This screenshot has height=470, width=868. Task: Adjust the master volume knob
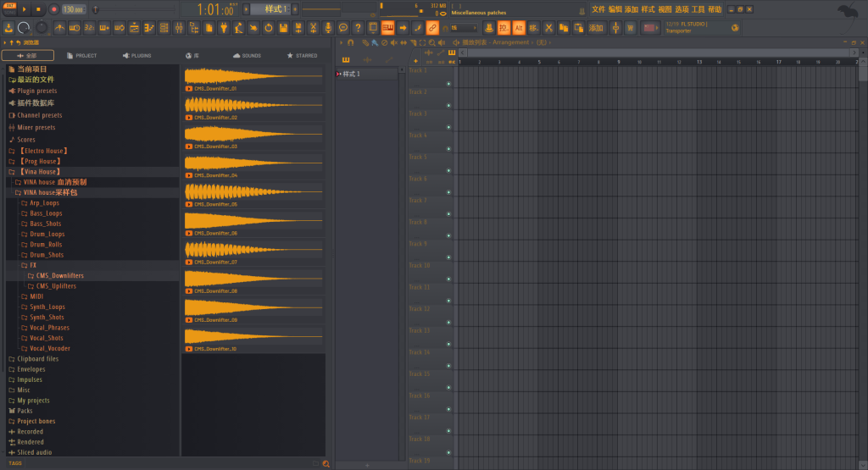click(x=25, y=28)
